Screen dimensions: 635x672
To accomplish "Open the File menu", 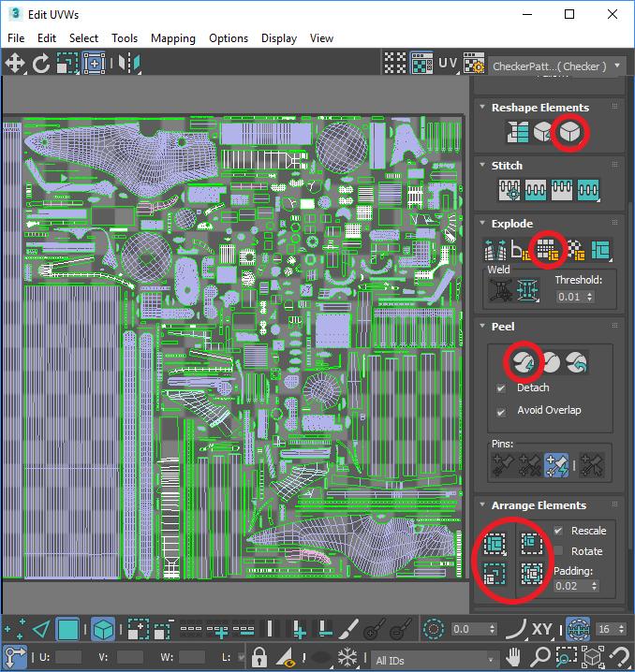I will 16,38.
